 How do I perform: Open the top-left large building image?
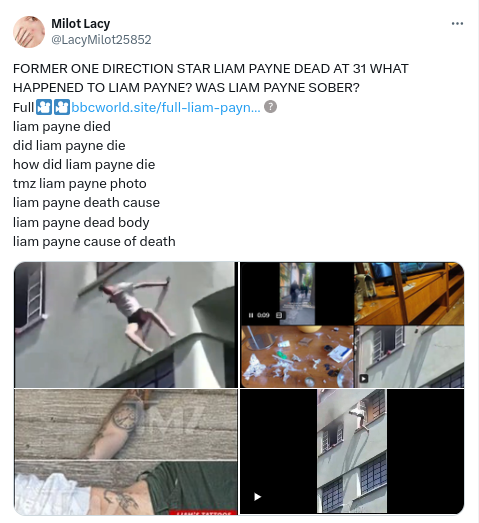pos(126,325)
